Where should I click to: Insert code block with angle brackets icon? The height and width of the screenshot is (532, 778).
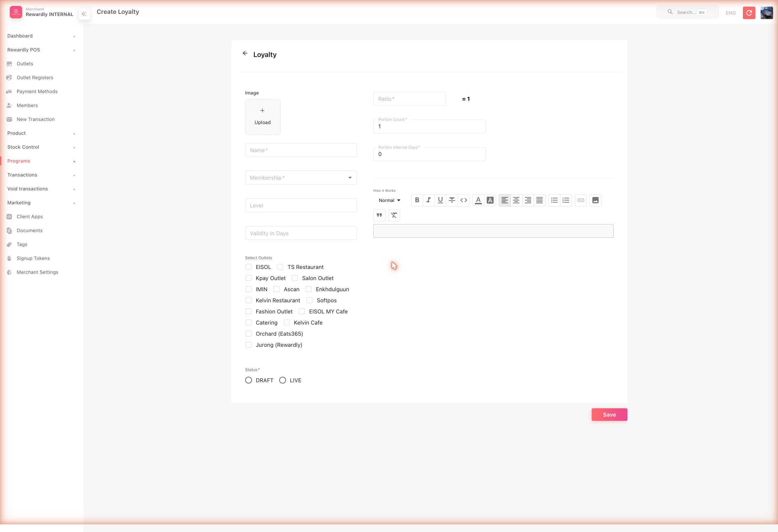464,200
